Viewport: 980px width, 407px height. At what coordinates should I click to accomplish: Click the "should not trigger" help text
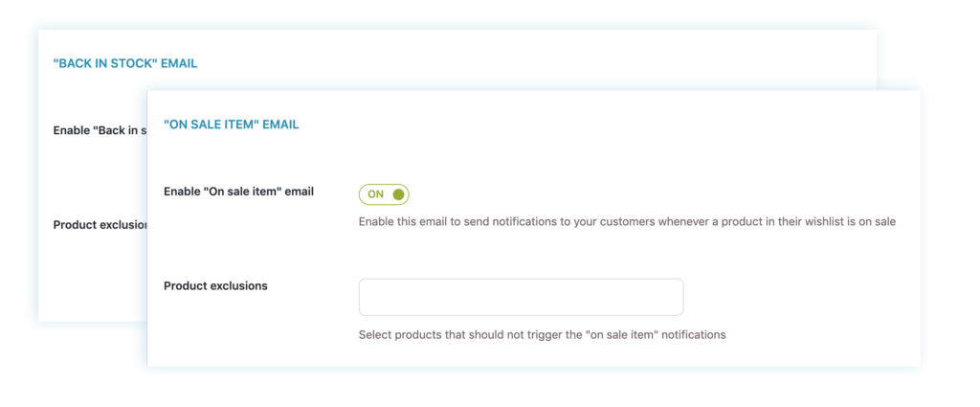tap(542, 334)
